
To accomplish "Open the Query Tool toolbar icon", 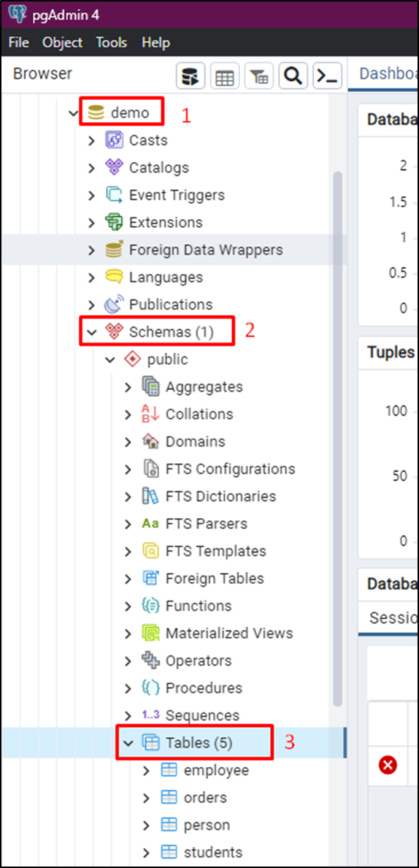I will [191, 76].
